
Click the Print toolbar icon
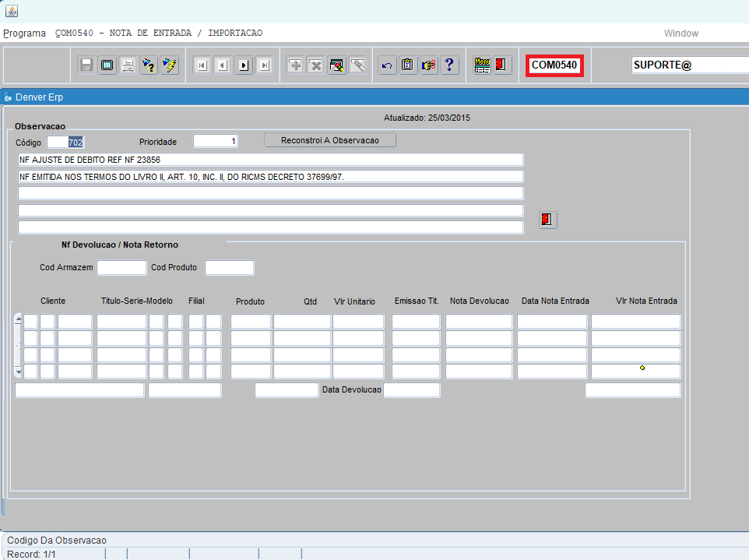coord(128,65)
